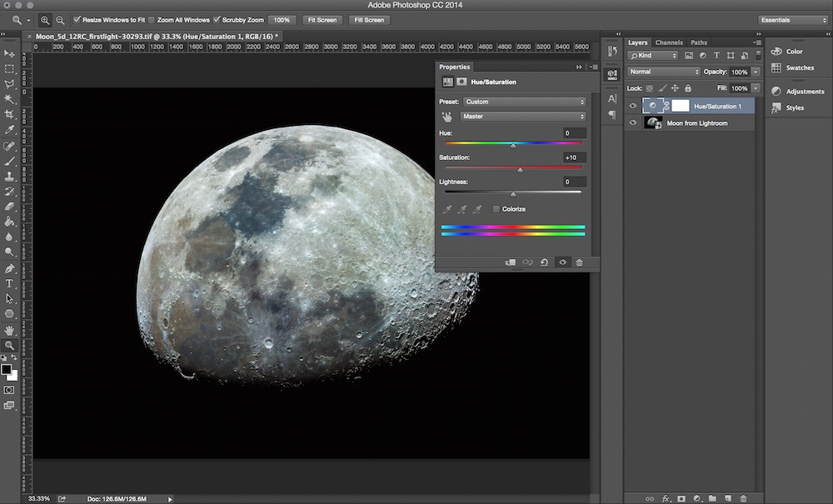
Task: Open the Layers panel flyout menu
Action: pos(757,42)
